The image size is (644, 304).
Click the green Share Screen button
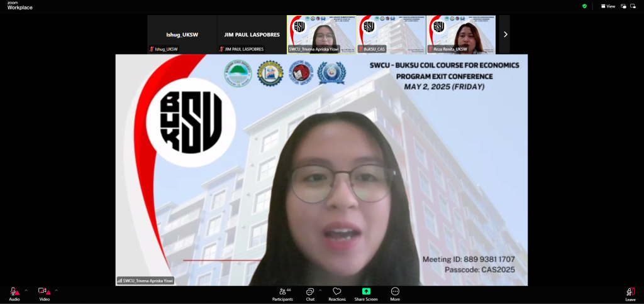[366, 293]
